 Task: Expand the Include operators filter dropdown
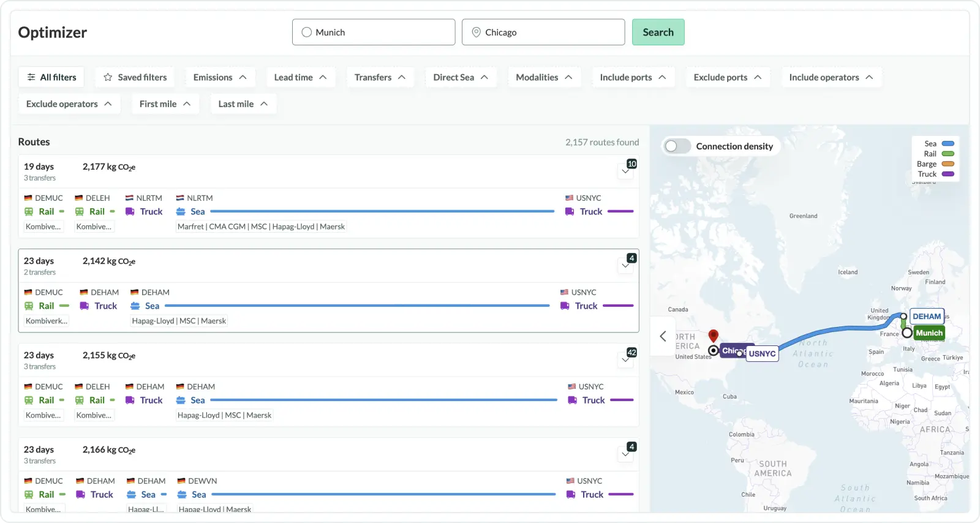(831, 77)
